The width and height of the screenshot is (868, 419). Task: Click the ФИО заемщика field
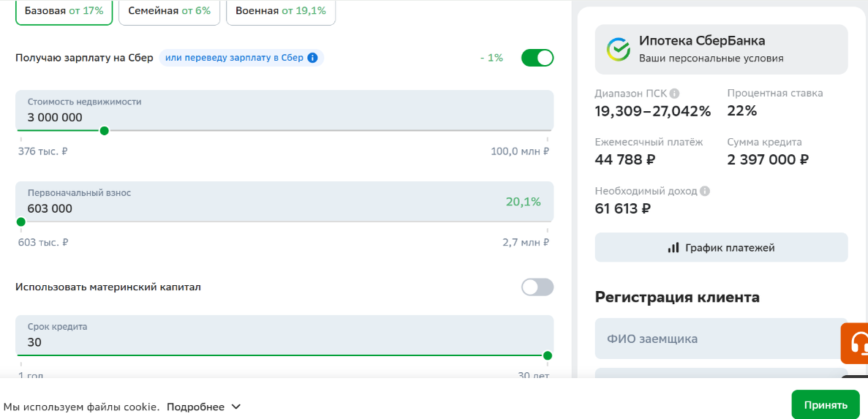click(721, 339)
